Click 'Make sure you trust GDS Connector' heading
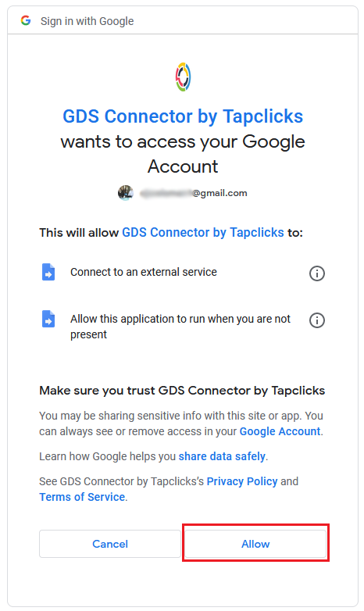This screenshot has width=364, height=611. (x=182, y=391)
